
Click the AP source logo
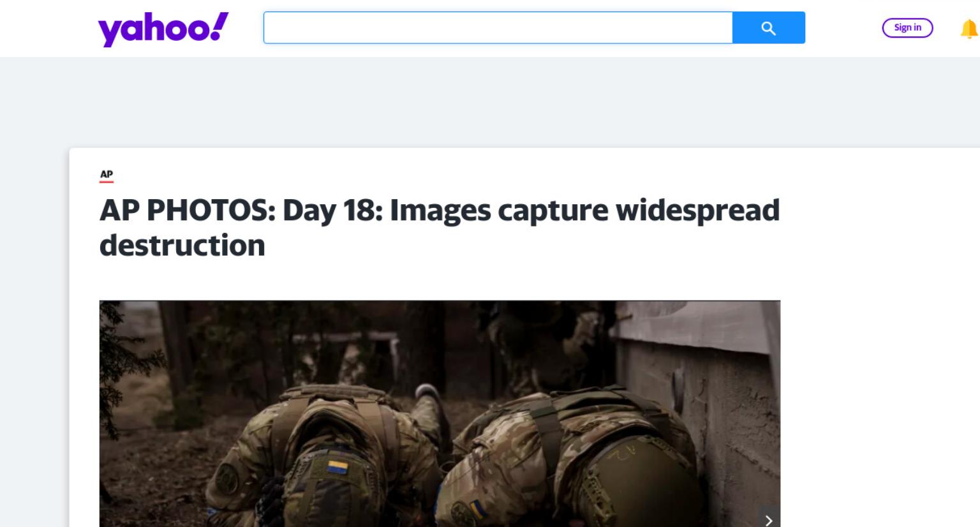click(x=107, y=175)
